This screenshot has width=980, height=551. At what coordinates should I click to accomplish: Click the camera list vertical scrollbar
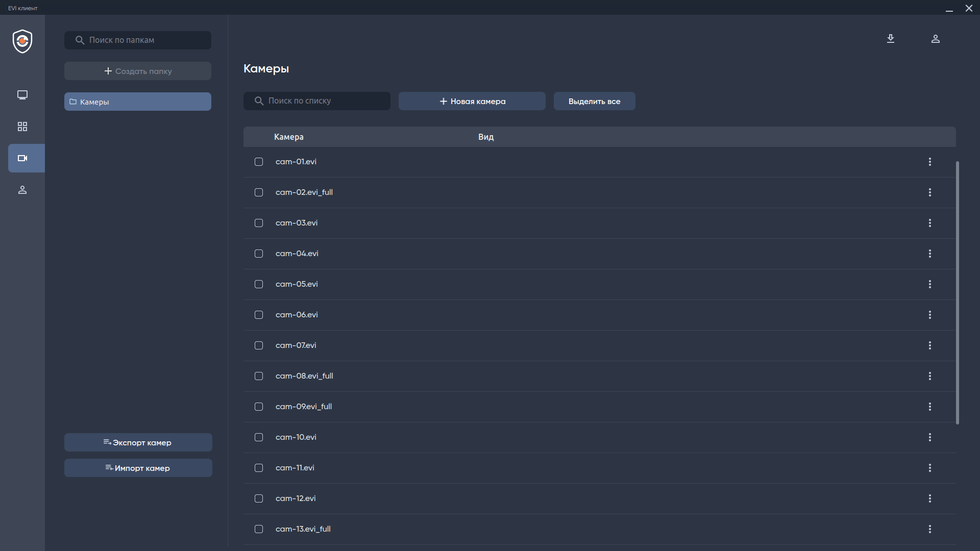coord(958,292)
